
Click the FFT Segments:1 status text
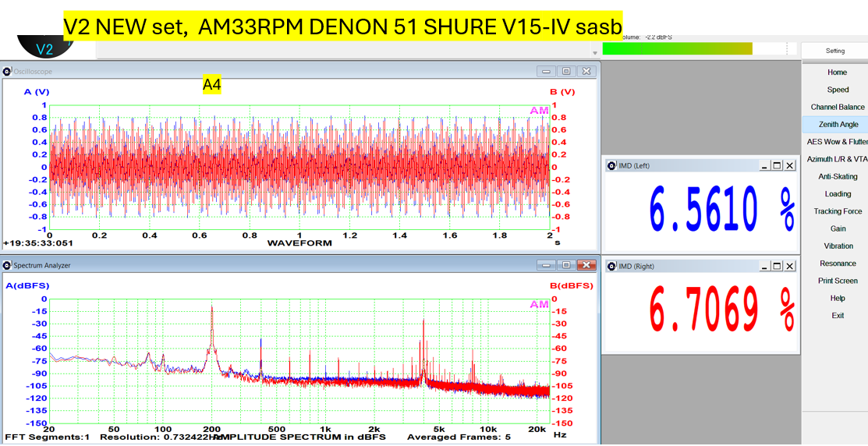[46, 437]
